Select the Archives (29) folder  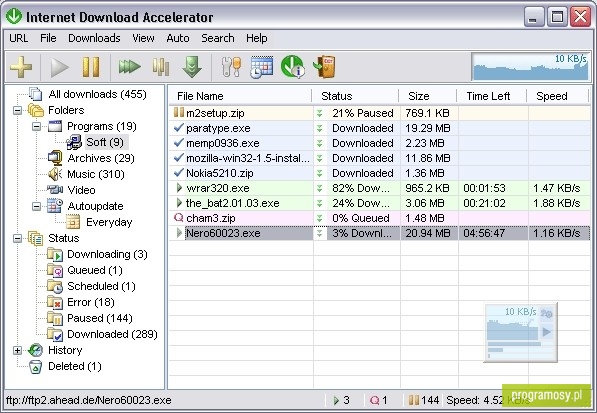tap(101, 158)
